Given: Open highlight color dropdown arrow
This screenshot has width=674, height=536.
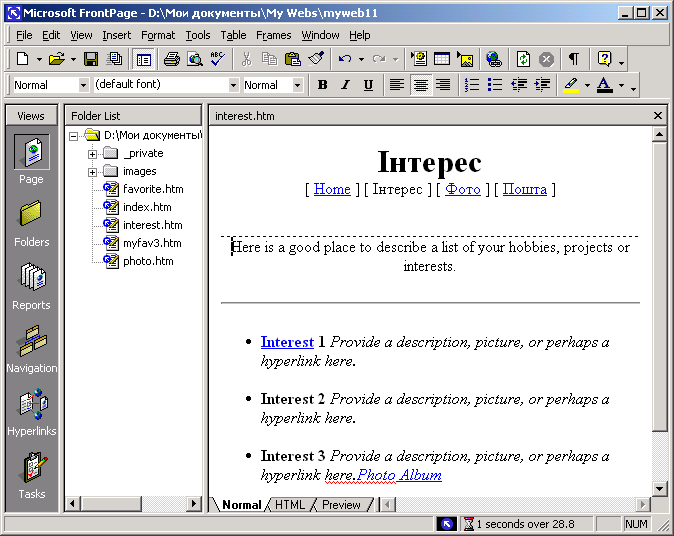Looking at the screenshot, I should [x=587, y=85].
